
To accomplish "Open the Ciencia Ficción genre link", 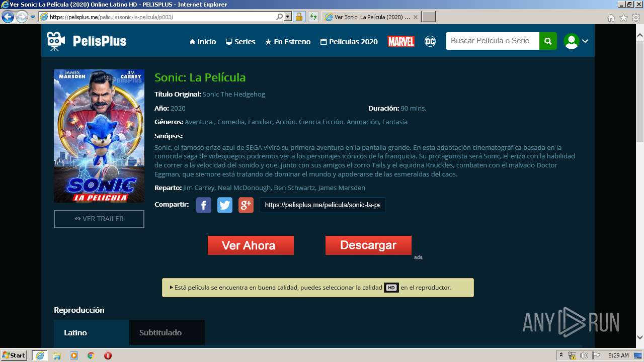I will tap(321, 122).
